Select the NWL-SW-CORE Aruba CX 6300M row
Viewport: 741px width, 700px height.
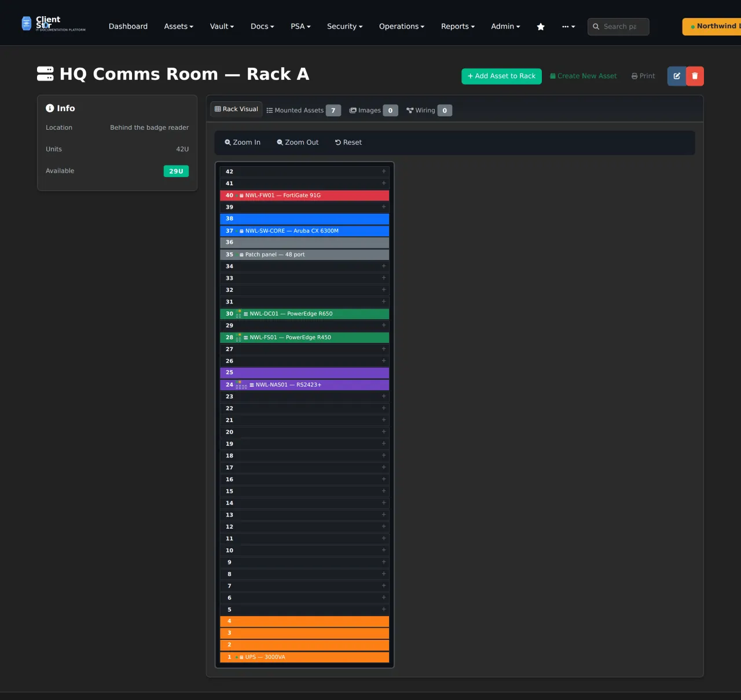[x=305, y=230]
